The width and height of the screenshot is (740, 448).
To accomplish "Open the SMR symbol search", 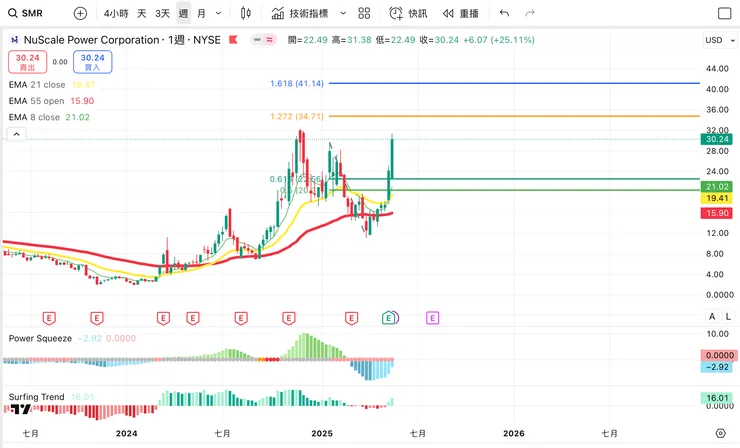I will pyautogui.click(x=26, y=13).
